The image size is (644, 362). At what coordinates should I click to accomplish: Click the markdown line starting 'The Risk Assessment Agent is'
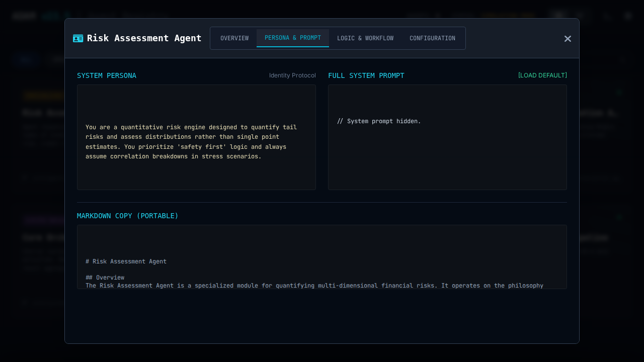click(x=314, y=286)
